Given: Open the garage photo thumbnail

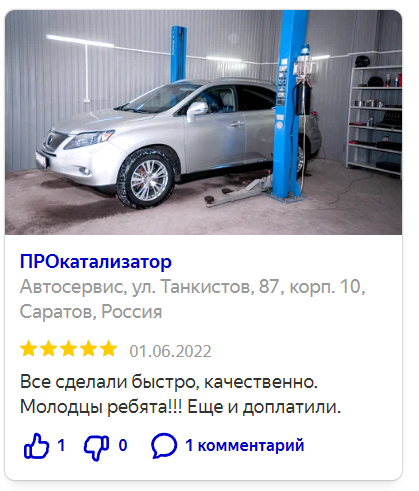Looking at the screenshot, I should (203, 122).
